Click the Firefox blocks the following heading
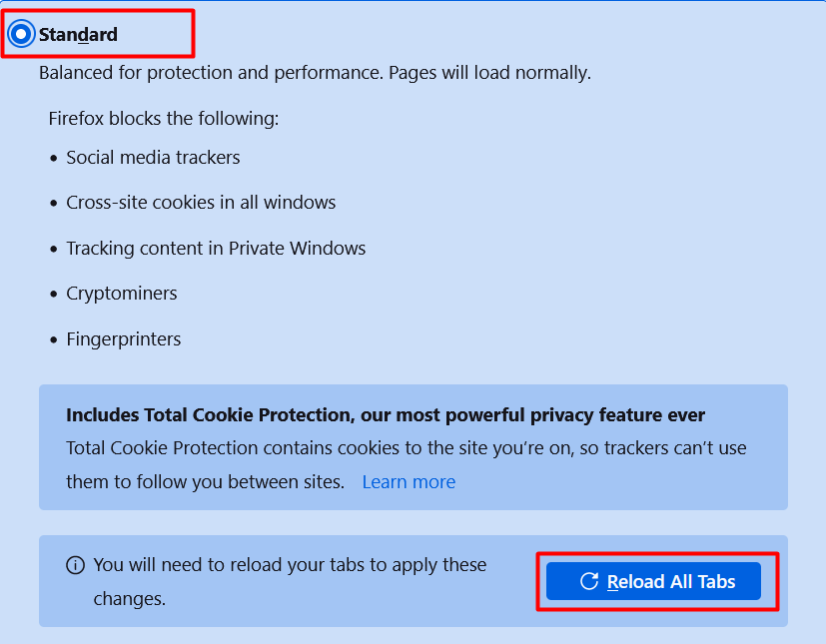 pyautogui.click(x=164, y=119)
